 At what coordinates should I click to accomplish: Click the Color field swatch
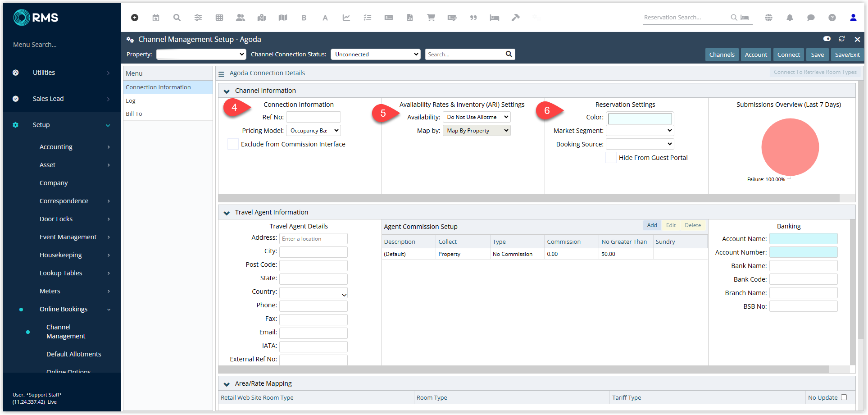(x=640, y=119)
